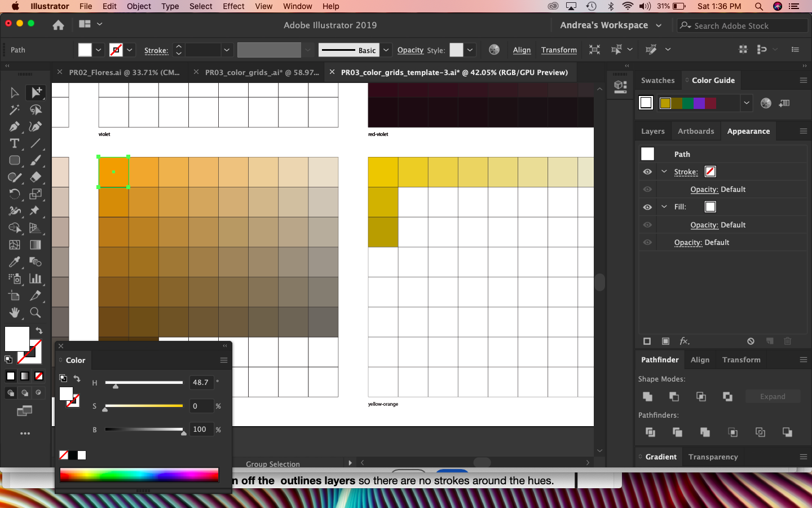The width and height of the screenshot is (812, 508).
Task: Click the Expand button in Pathfinder
Action: coord(773,396)
